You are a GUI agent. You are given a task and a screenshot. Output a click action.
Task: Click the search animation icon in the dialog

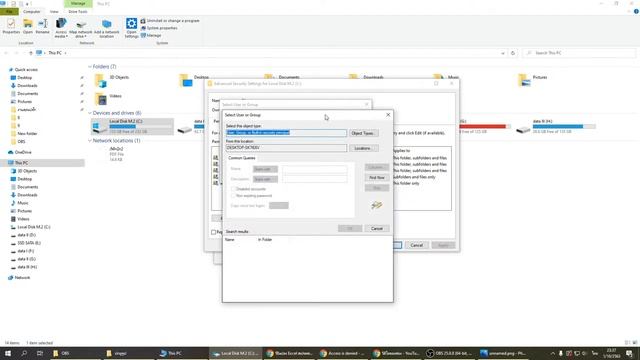tap(377, 205)
